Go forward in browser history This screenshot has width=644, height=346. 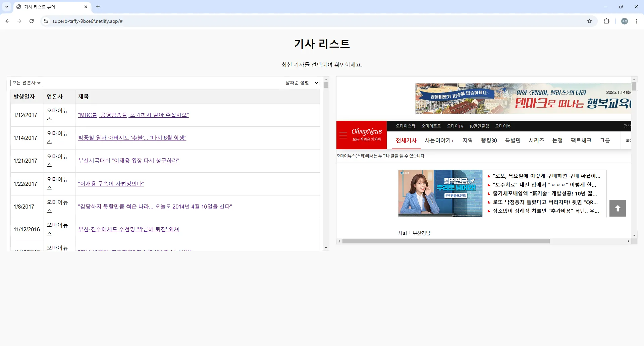(x=19, y=21)
